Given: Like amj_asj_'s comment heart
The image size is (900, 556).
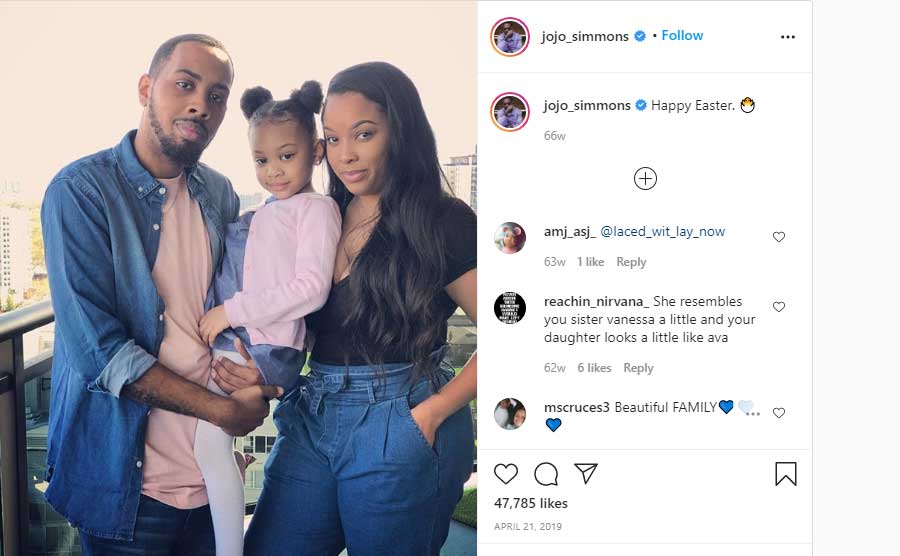Looking at the screenshot, I should point(779,237).
